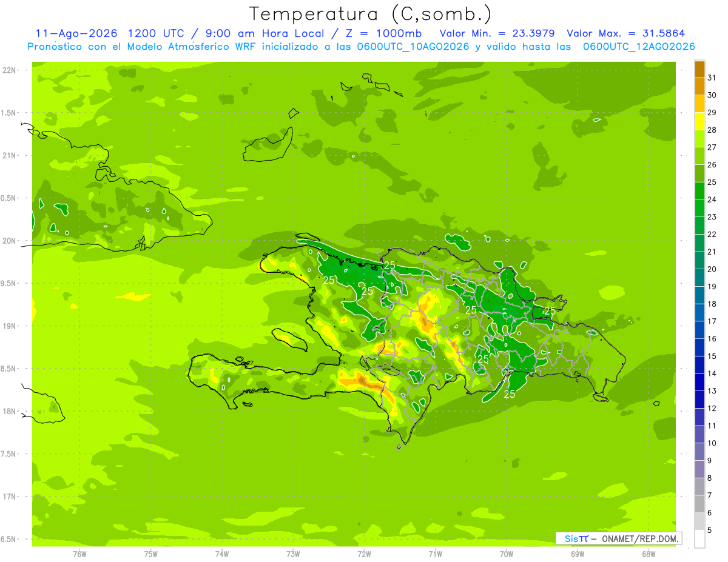Click the green swatch between 26 and 27
The image size is (728, 562).
(699, 156)
